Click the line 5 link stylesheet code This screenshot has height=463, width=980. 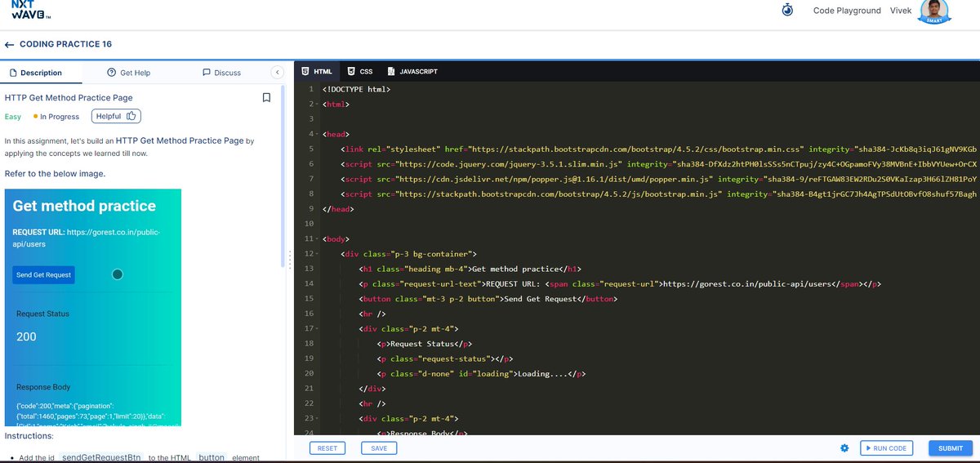pyautogui.click(x=659, y=149)
